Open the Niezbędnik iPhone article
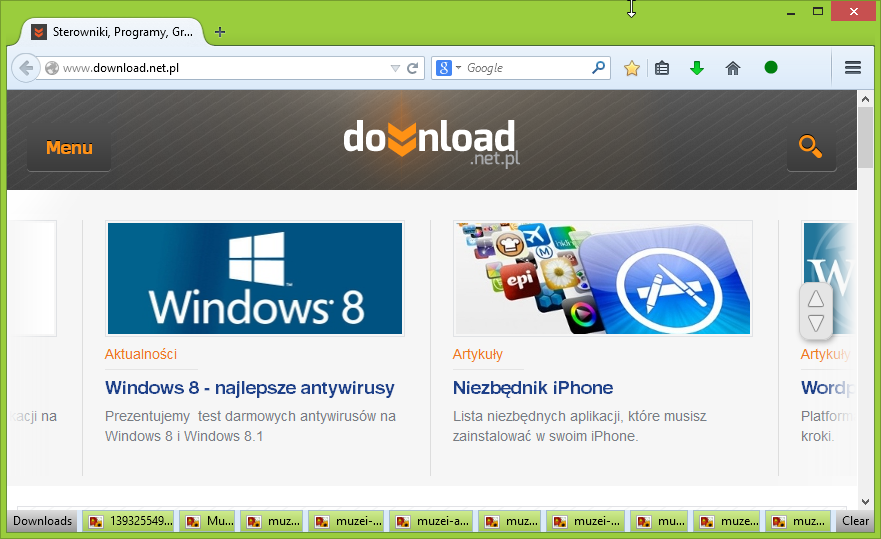Image resolution: width=881 pixels, height=539 pixels. point(533,388)
